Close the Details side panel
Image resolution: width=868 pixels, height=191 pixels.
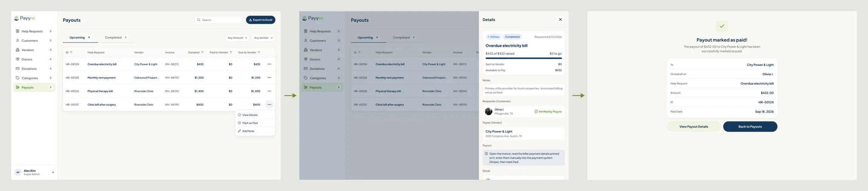coord(560,20)
